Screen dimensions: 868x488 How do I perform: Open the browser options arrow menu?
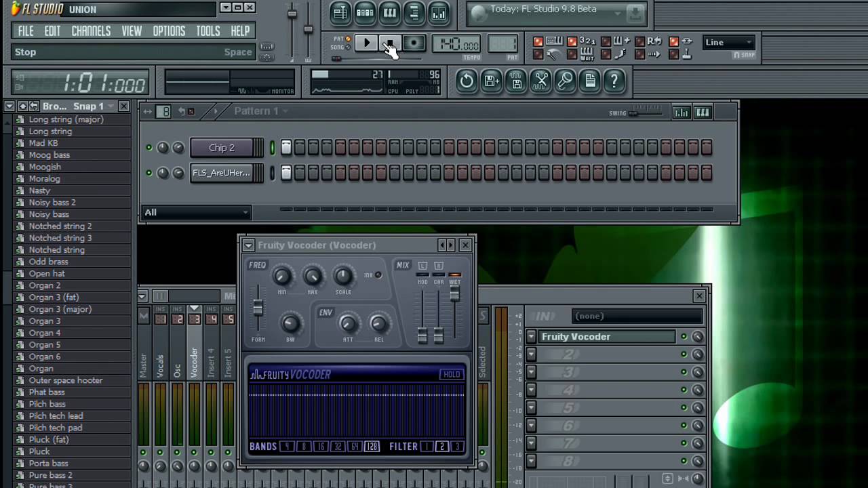tap(9, 106)
